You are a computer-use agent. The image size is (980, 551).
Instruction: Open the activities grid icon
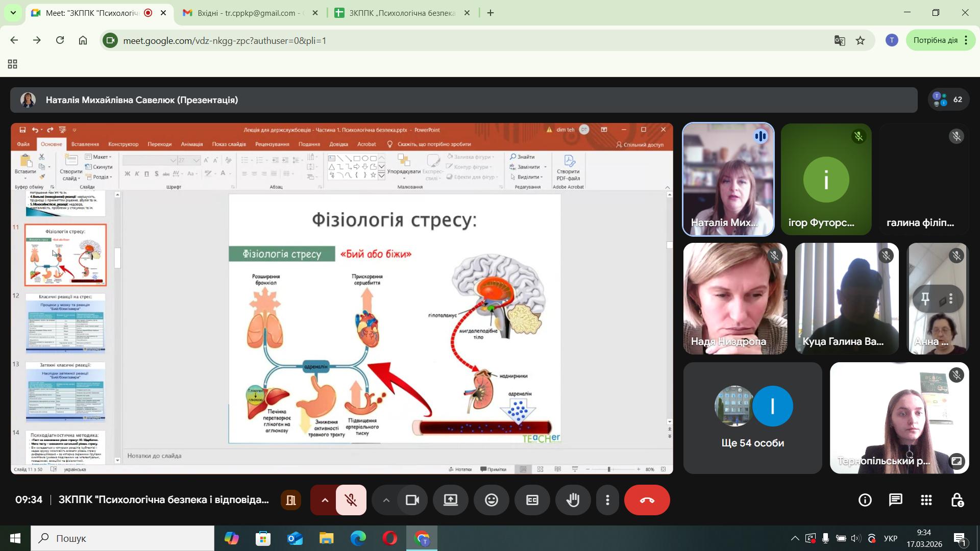pyautogui.click(x=926, y=500)
